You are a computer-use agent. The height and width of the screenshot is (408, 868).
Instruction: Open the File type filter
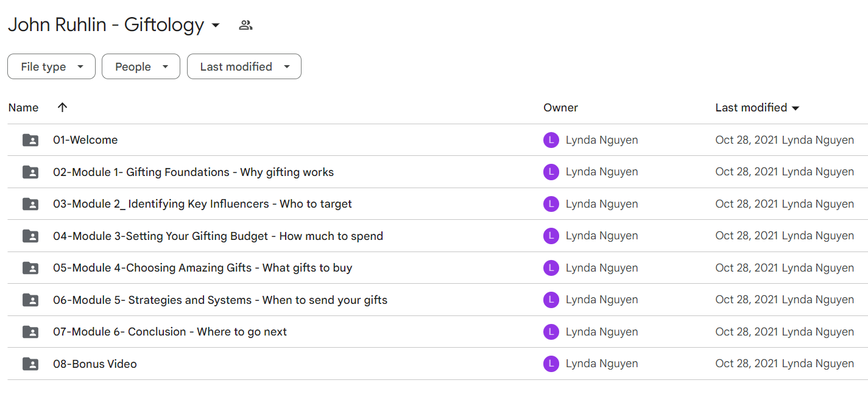tap(51, 66)
